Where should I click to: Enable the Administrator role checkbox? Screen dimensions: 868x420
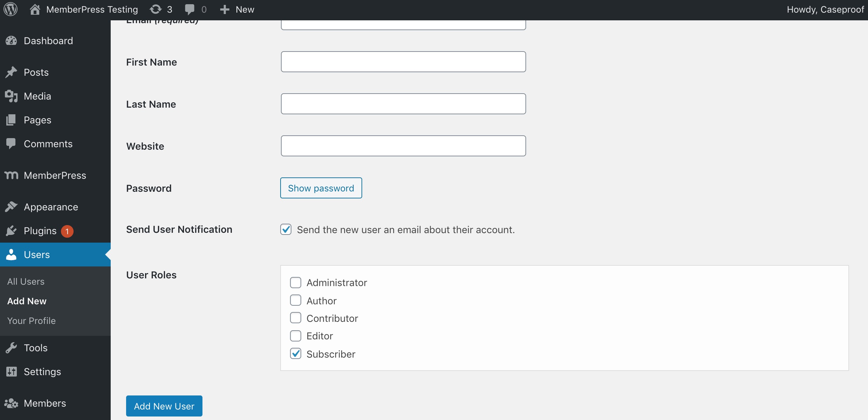point(296,283)
